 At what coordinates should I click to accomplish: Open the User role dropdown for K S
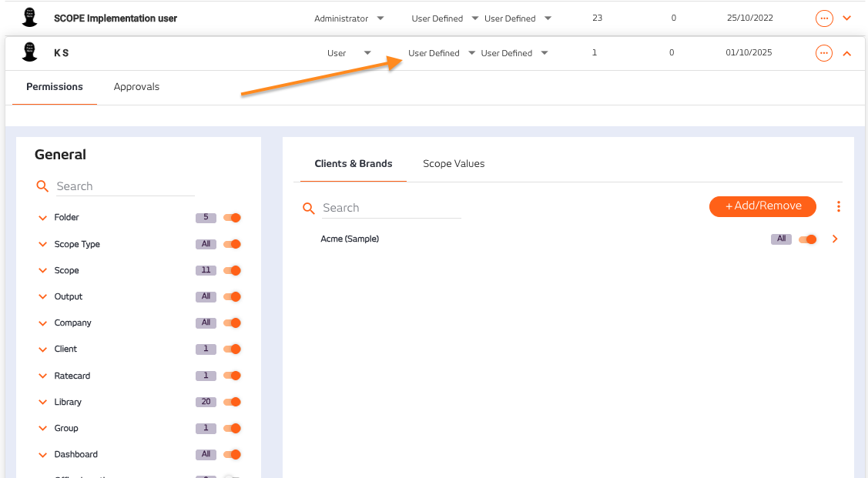(x=350, y=53)
